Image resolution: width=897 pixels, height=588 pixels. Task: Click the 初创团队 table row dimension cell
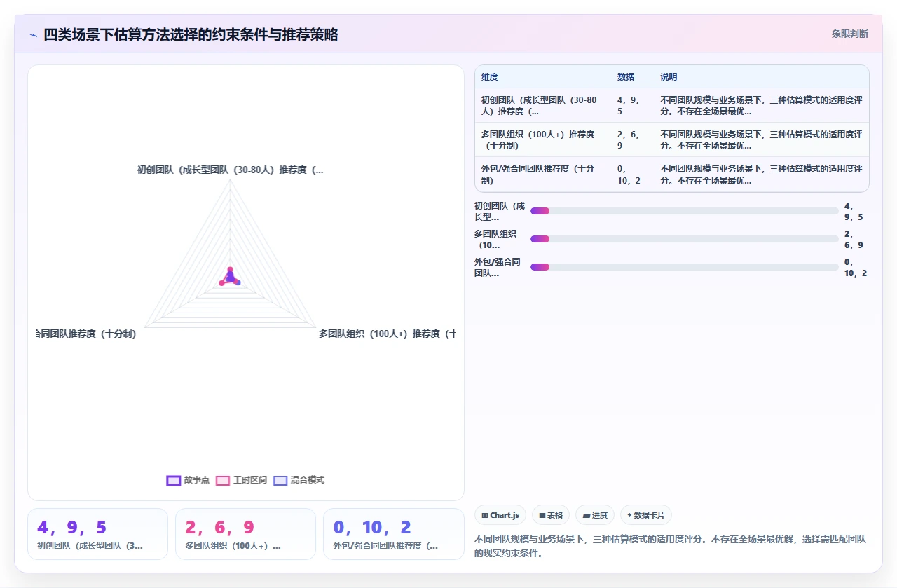(x=542, y=105)
